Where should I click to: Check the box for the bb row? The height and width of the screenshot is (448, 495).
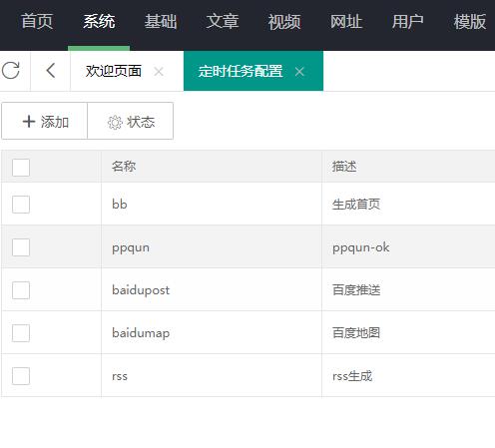(x=21, y=205)
